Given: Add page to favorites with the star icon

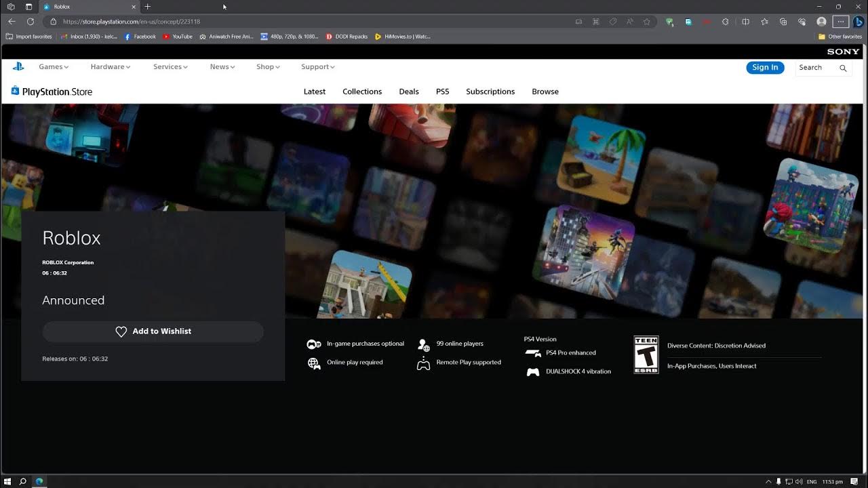Looking at the screenshot, I should pos(647,22).
